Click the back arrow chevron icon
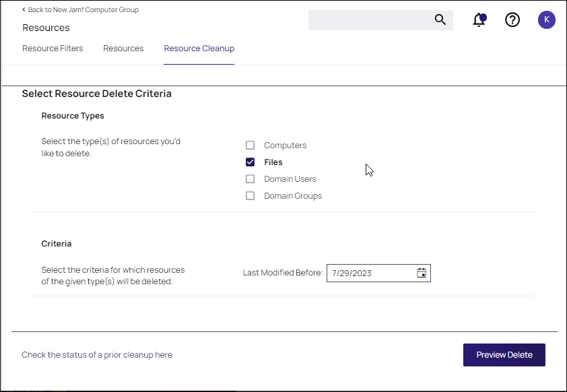The height and width of the screenshot is (392, 567). [24, 10]
